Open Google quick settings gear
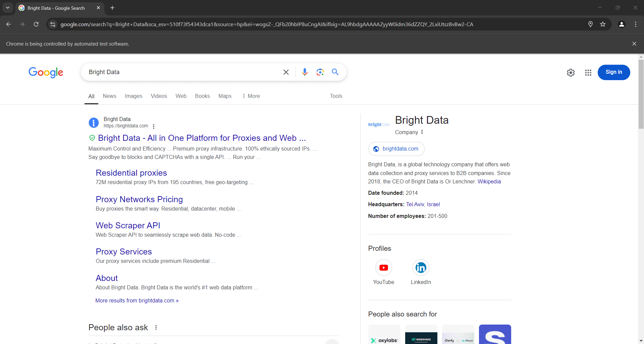The height and width of the screenshot is (344, 644). tap(571, 72)
